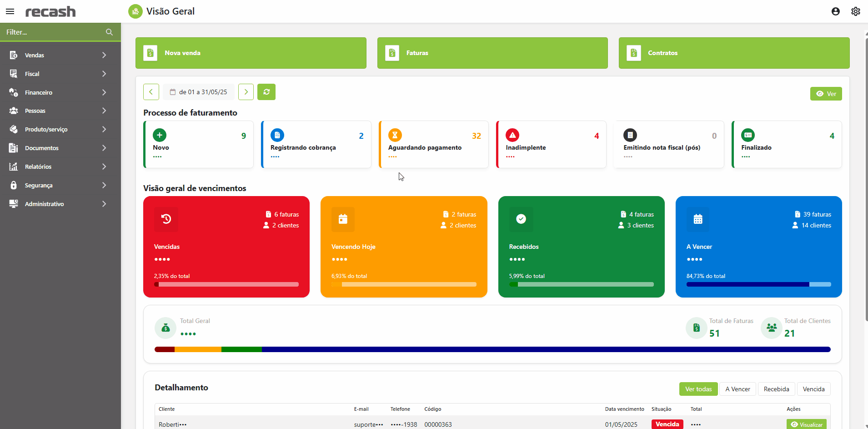
Task: Click the hamburger menu icon
Action: coord(10,11)
